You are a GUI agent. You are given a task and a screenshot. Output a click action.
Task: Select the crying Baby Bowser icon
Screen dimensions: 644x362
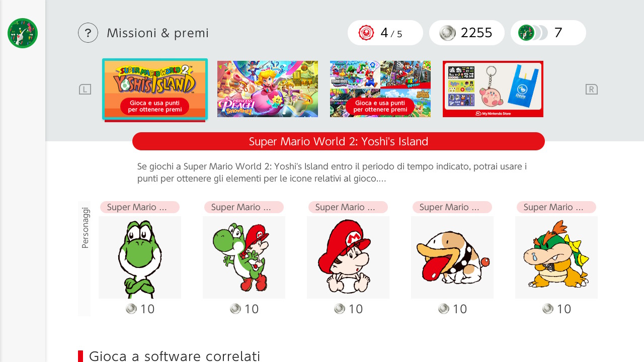click(x=556, y=257)
